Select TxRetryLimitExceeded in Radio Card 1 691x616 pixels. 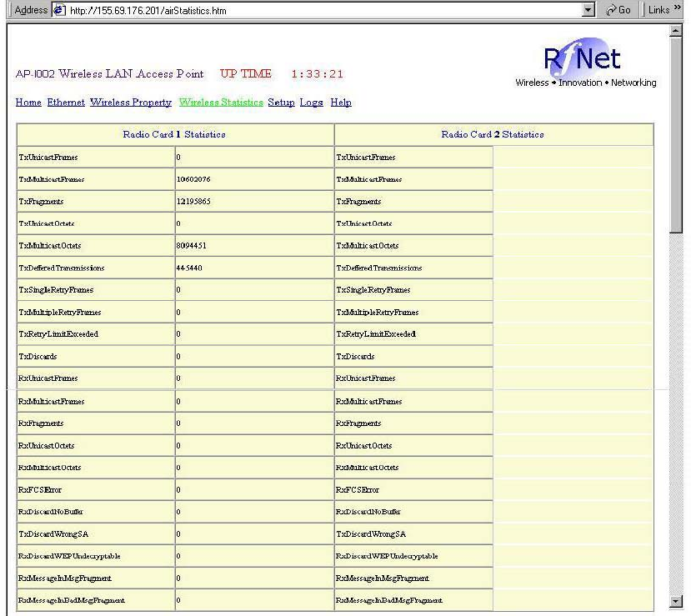[58, 334]
